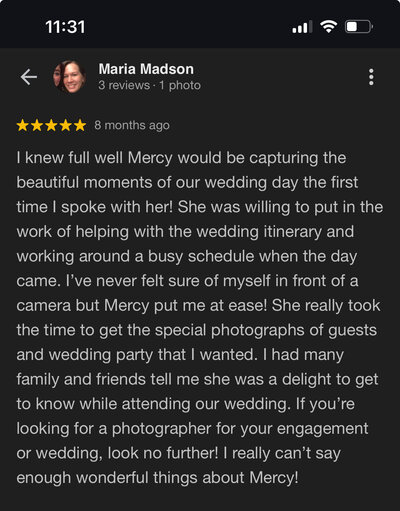Click the second yellow rating star
The height and width of the screenshot is (511, 400).
click(37, 125)
